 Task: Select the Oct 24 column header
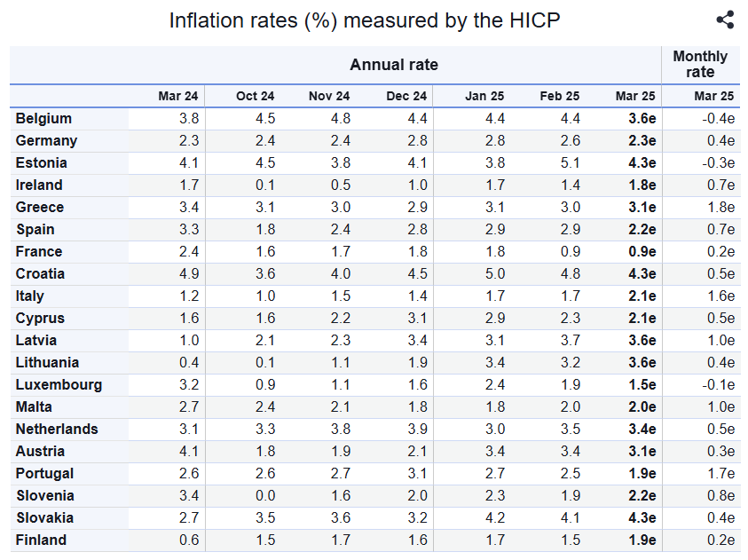coord(255,96)
